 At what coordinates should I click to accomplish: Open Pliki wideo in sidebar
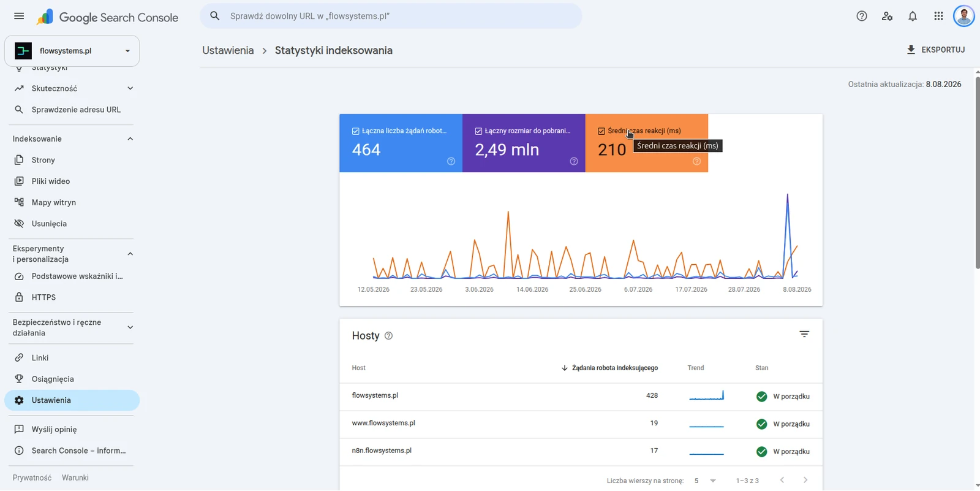tap(72, 181)
